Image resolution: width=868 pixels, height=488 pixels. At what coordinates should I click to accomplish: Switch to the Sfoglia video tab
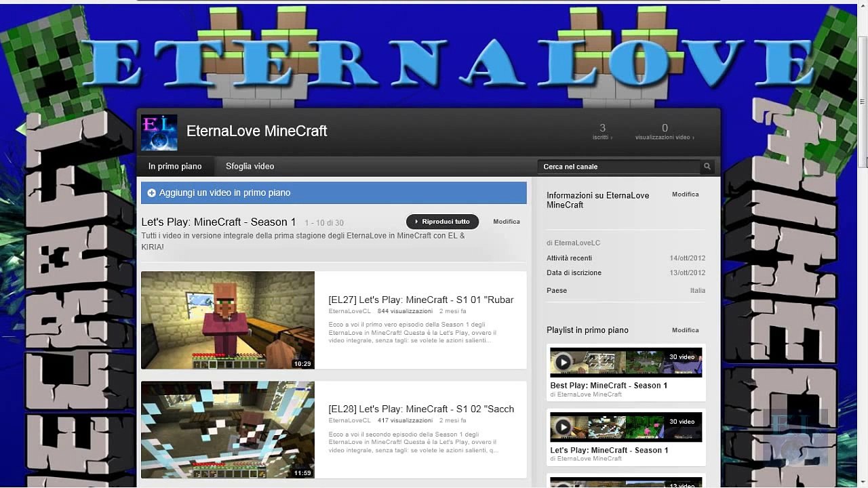[x=250, y=166]
